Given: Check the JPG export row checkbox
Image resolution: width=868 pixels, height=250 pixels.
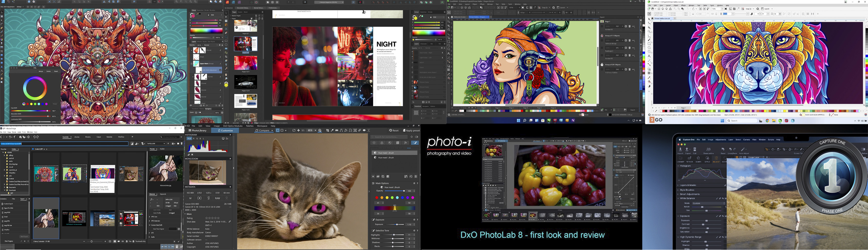Looking at the screenshot, I should tap(602, 40).
